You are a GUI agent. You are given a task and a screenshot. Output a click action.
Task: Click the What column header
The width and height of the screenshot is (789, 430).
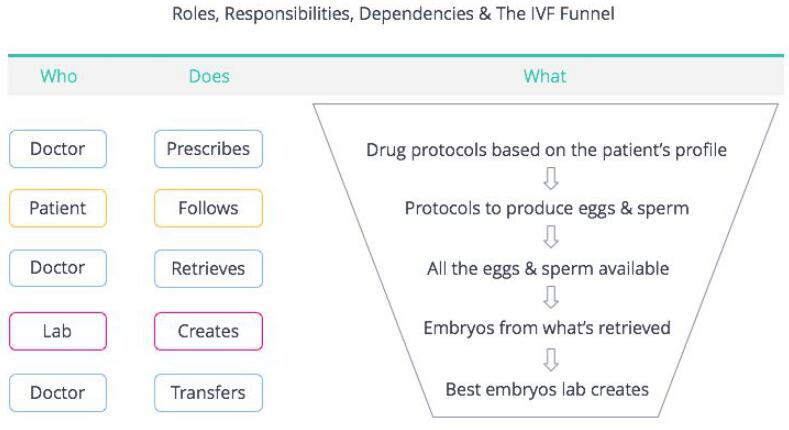click(545, 76)
